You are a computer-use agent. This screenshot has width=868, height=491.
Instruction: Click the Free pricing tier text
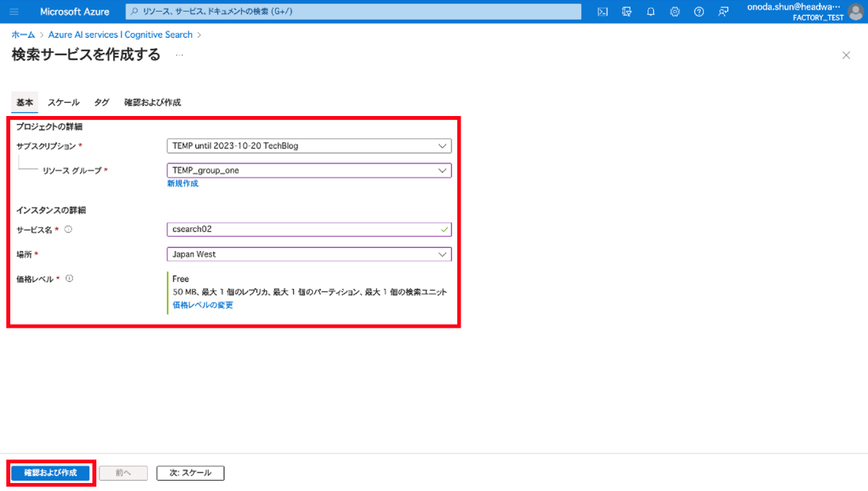[180, 279]
